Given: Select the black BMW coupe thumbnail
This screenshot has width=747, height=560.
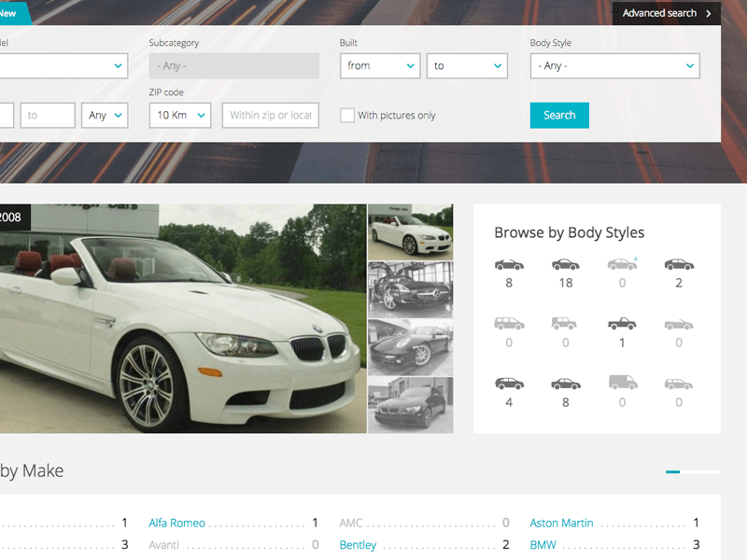Looking at the screenshot, I should 411,405.
